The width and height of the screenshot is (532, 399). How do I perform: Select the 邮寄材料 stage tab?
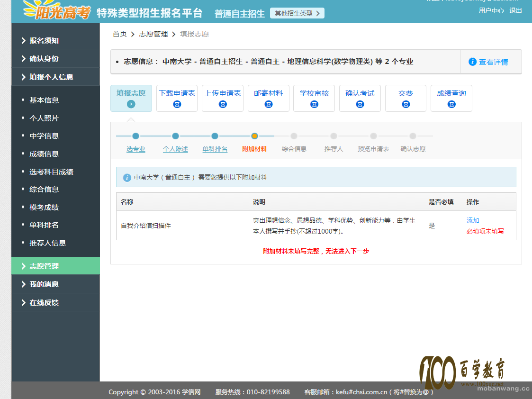pyautogui.click(x=269, y=98)
